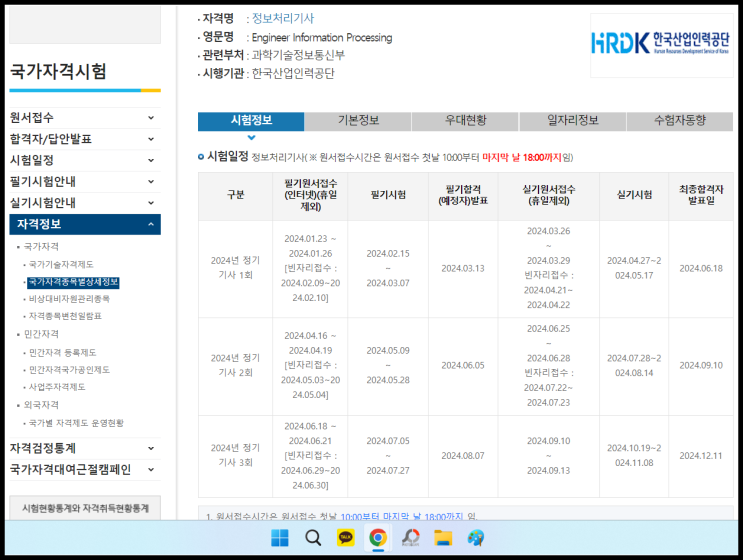743x560 pixels.
Task: Expand the 자격검정통계 menu chevron
Action: pos(151,448)
